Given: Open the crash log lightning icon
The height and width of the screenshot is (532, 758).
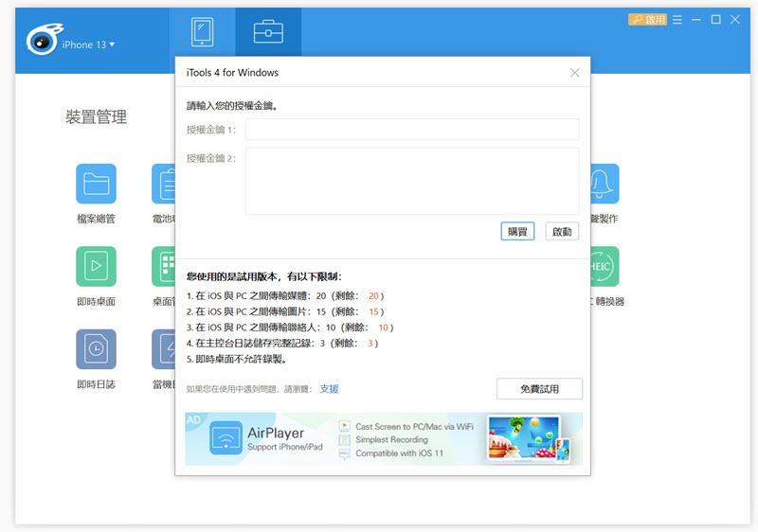Looking at the screenshot, I should (163, 348).
